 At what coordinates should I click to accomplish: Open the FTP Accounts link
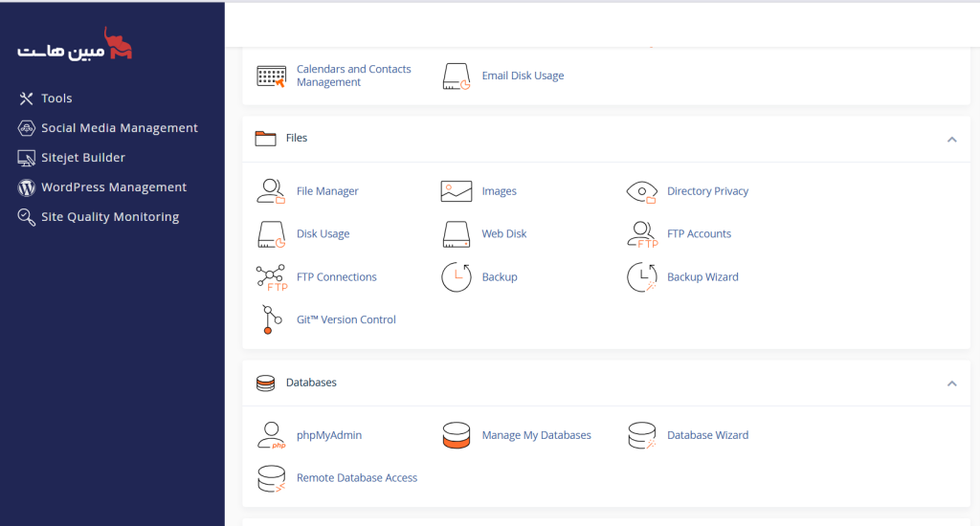point(699,233)
